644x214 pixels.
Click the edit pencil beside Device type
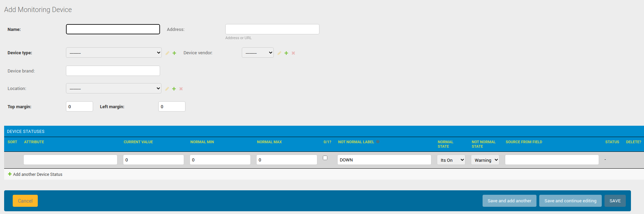(167, 53)
